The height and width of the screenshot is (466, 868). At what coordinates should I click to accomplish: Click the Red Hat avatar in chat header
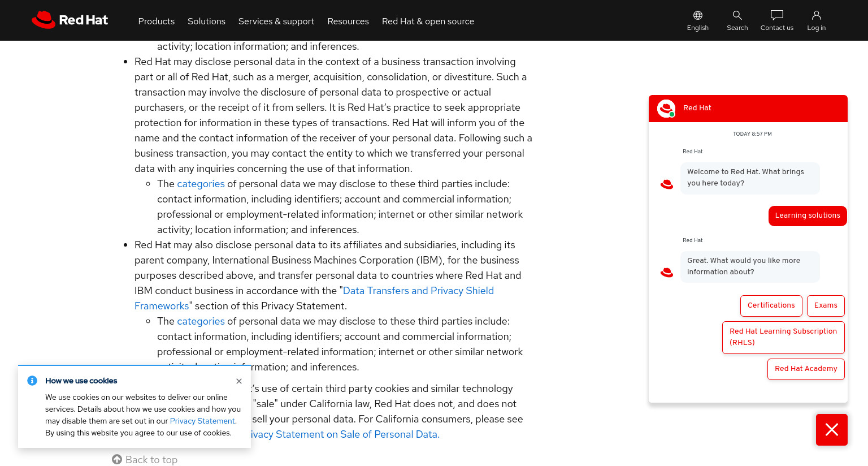[666, 108]
